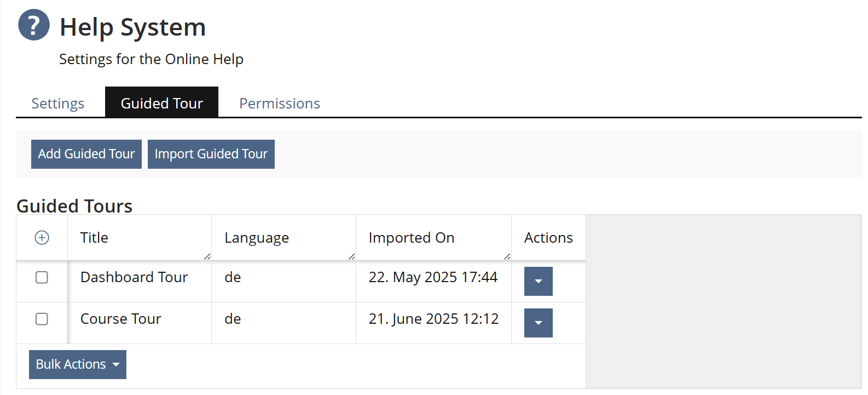Click the Course Tour title cell
Image resolution: width=868 pixels, height=395 pixels.
pyautogui.click(x=121, y=319)
